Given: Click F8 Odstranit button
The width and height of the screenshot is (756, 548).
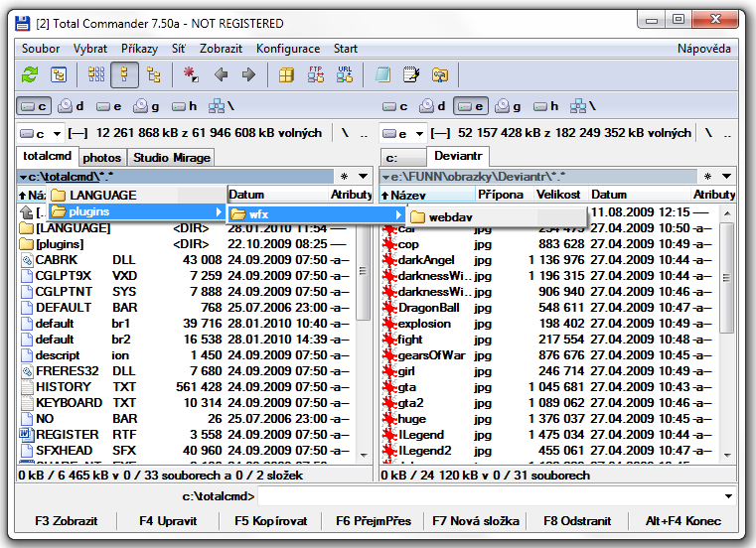Looking at the screenshot, I should [x=577, y=521].
